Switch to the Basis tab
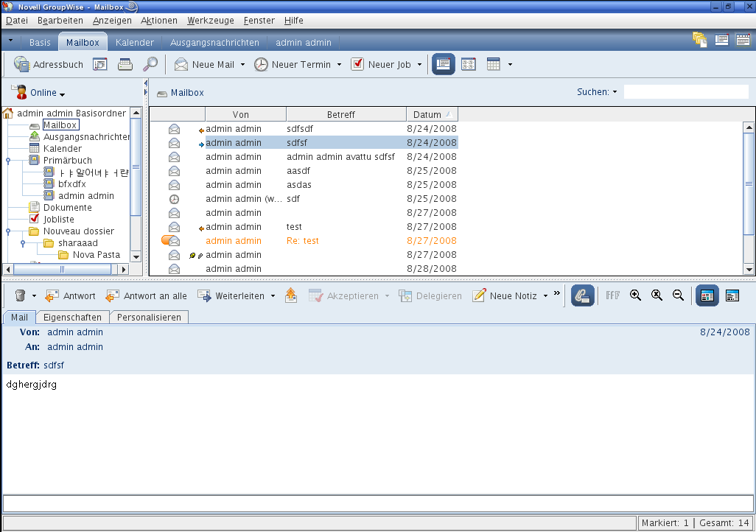Viewport: 756px width, 532px height. (x=40, y=43)
